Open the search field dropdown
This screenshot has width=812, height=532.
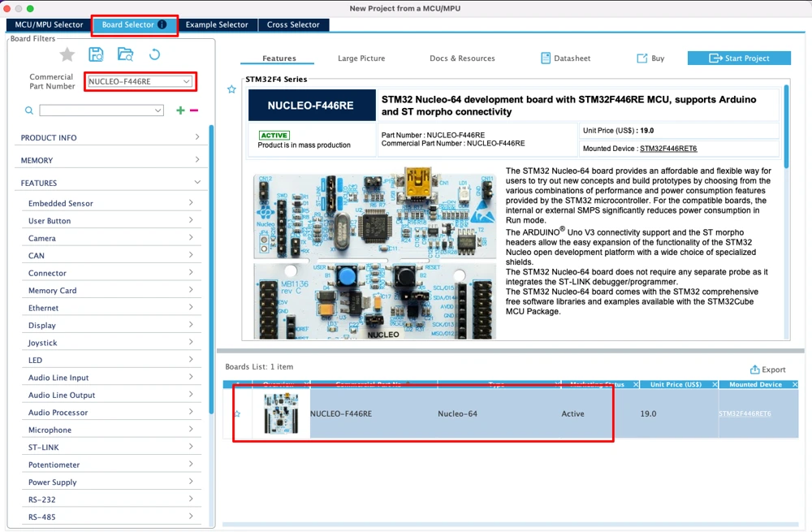coord(158,110)
